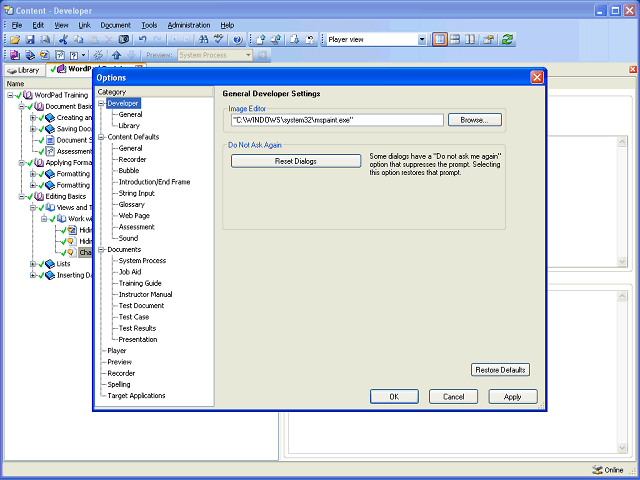Screen dimensions: 640x480
Task: Collapse the Documents category node
Action: coord(101,249)
